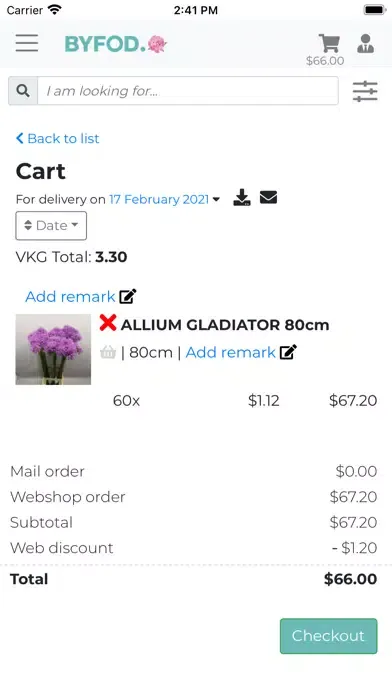
Task: Click the search magnifier icon
Action: (x=23, y=91)
